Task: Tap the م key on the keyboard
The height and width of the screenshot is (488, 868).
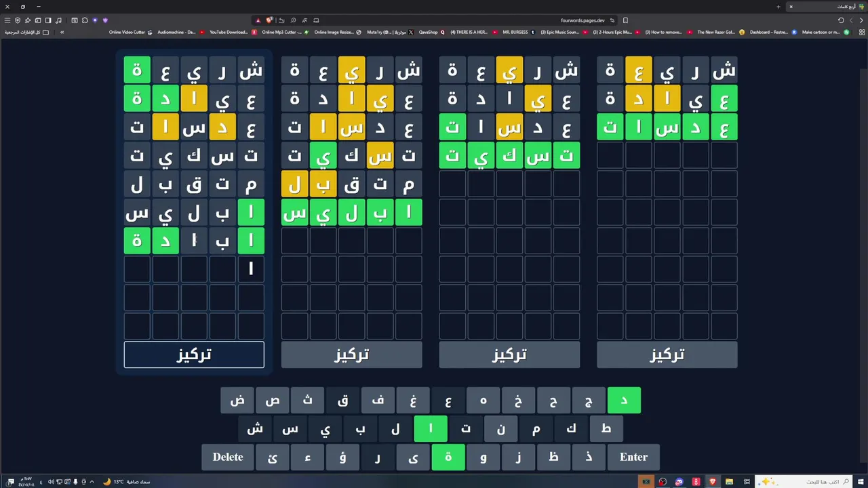Action: (x=536, y=428)
